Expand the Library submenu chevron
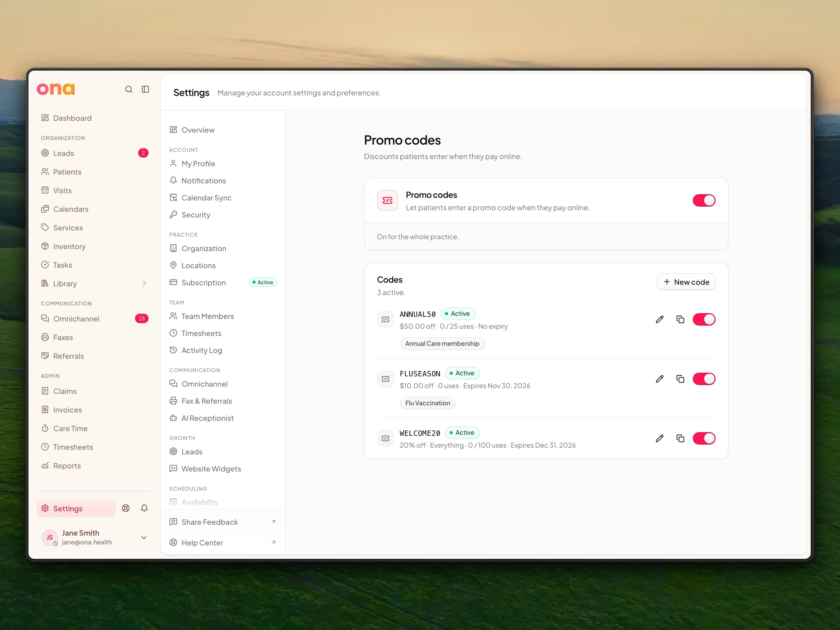This screenshot has height=630, width=840. pos(144,283)
